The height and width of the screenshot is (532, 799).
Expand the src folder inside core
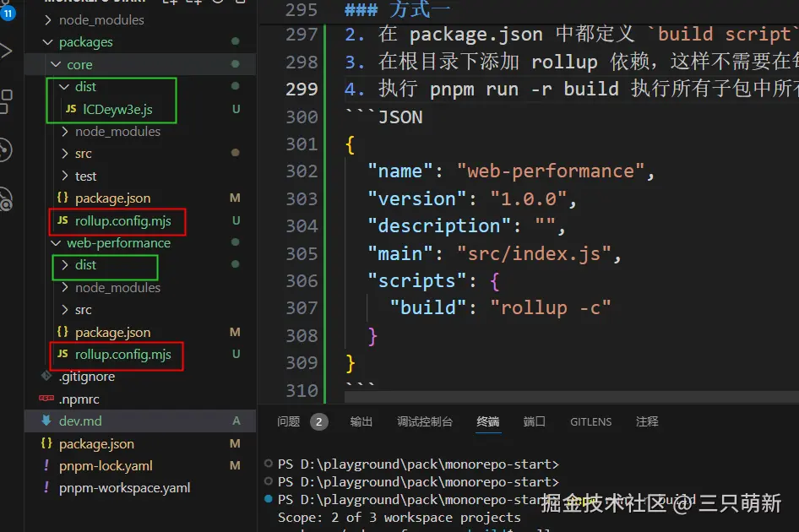64,154
